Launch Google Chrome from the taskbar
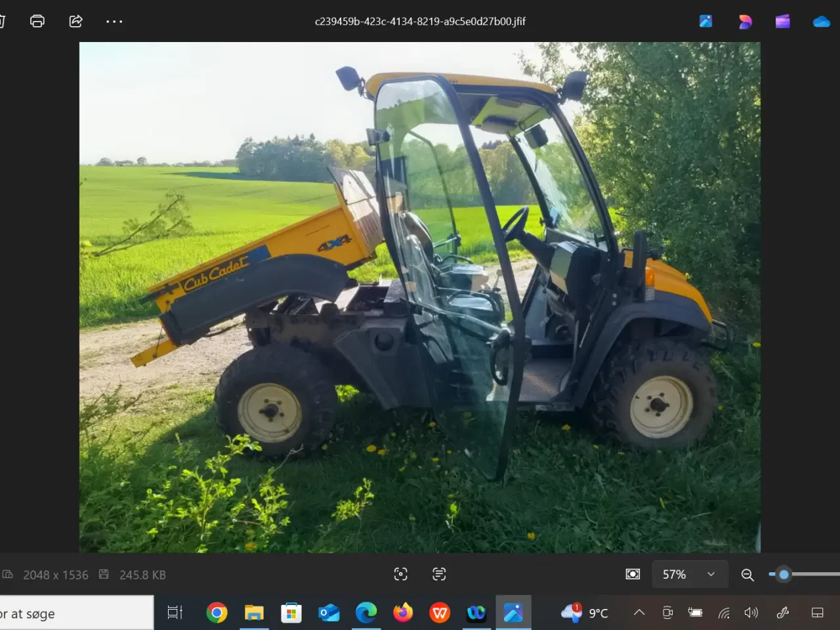This screenshot has width=840, height=630. pos(217,613)
